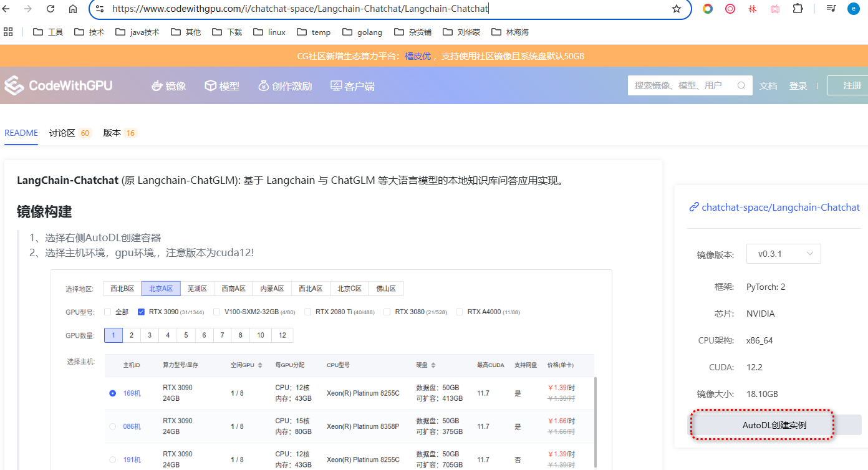
Task: Click the '18.10GB' image size value
Action: tap(762, 394)
